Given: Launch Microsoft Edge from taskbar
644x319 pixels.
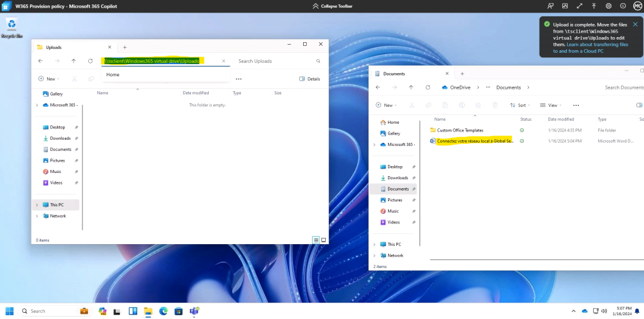Looking at the screenshot, I should click(164, 311).
